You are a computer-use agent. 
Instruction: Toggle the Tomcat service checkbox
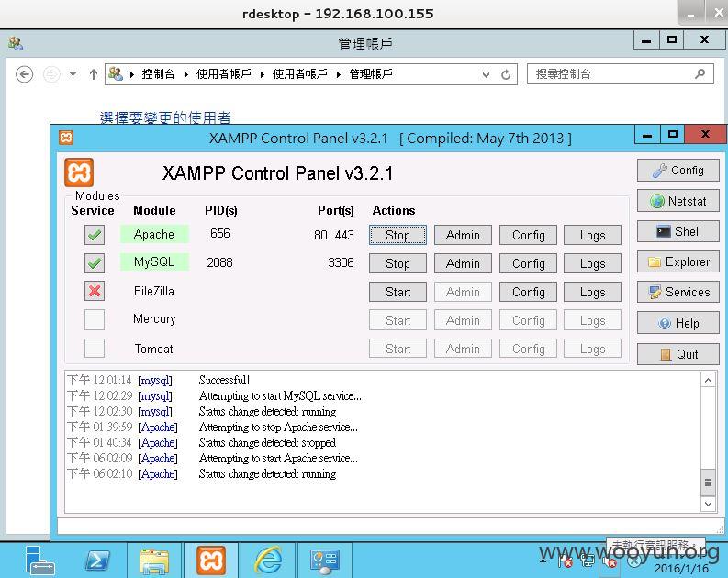tap(95, 348)
